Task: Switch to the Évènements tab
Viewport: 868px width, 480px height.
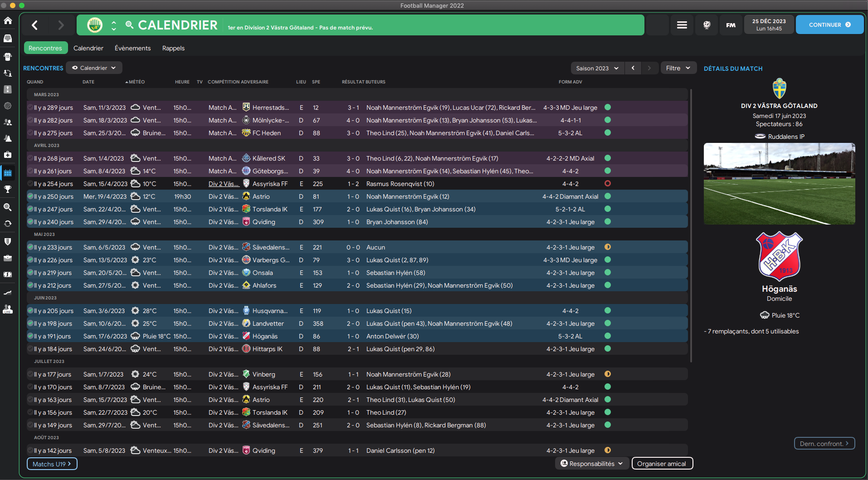Action: [x=132, y=48]
